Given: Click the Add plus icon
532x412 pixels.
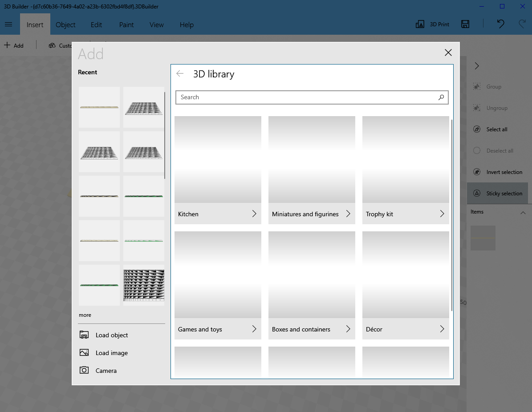Looking at the screenshot, I should [7, 45].
